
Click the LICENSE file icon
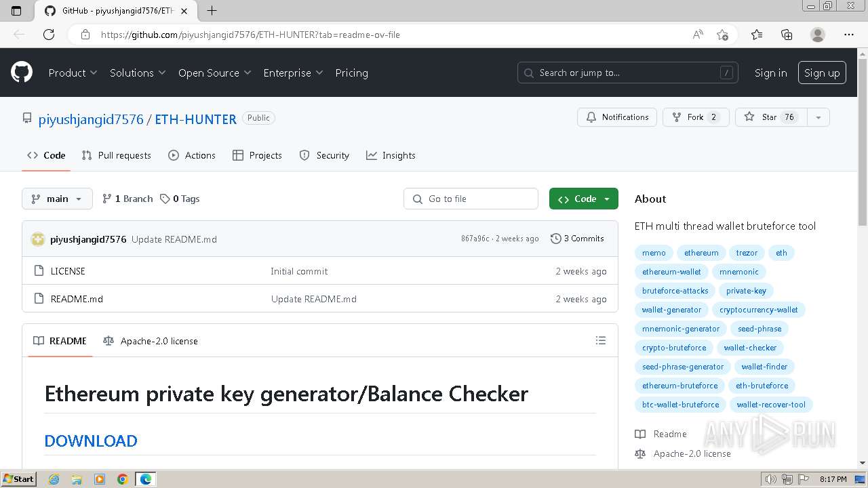[x=39, y=271]
